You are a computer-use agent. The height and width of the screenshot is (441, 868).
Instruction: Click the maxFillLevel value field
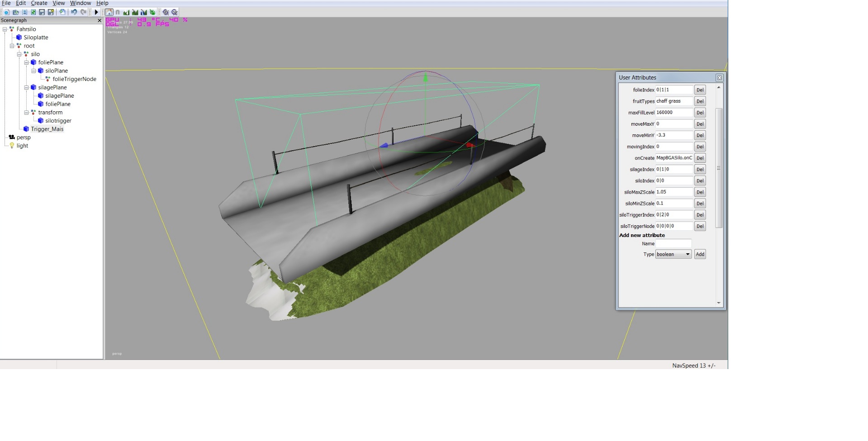(x=674, y=113)
